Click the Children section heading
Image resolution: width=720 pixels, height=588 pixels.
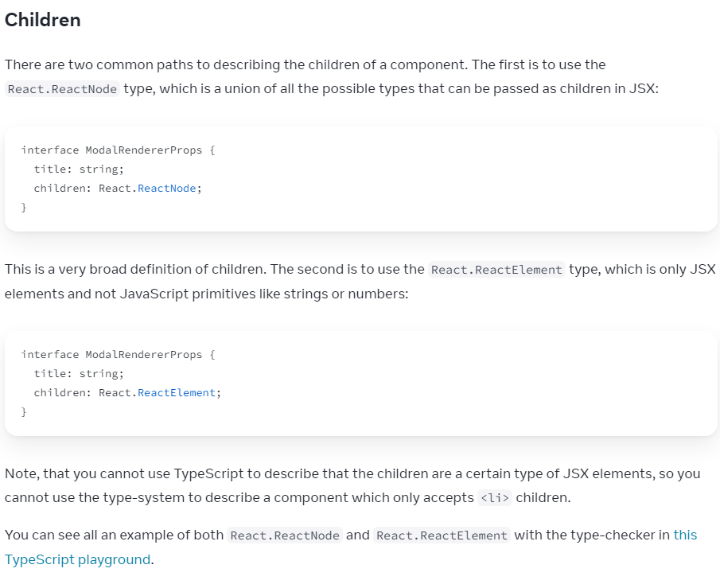(43, 20)
